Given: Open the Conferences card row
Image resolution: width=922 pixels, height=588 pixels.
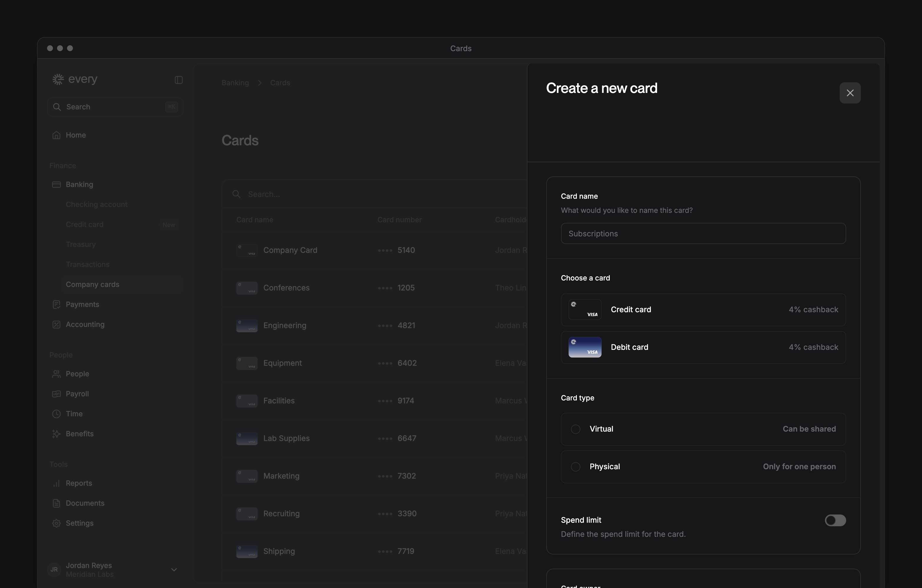Looking at the screenshot, I should point(375,288).
